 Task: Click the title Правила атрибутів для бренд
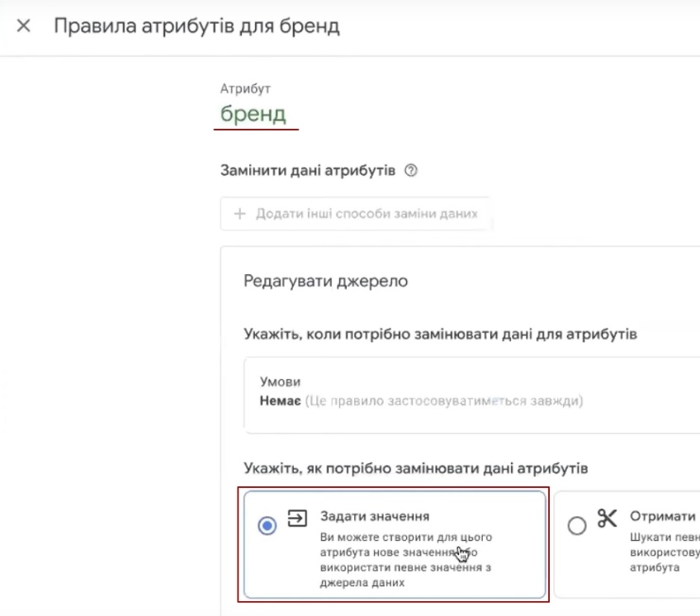click(x=196, y=26)
